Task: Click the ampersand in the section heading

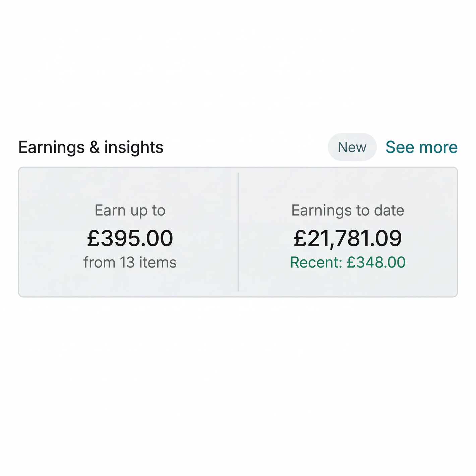Action: click(95, 147)
